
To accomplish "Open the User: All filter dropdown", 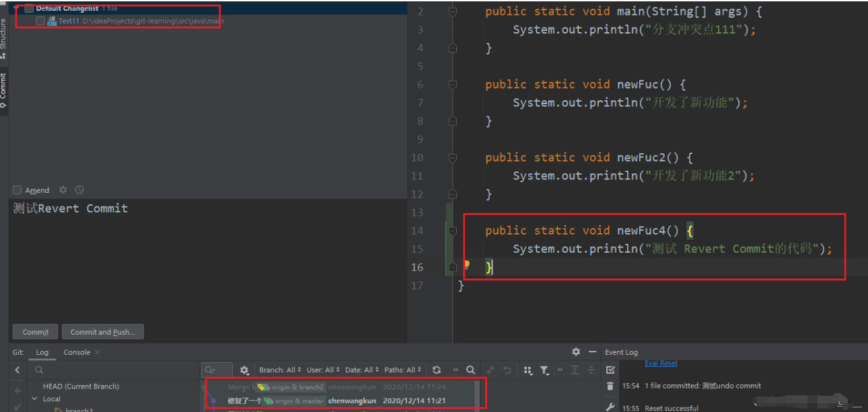I will (x=323, y=370).
